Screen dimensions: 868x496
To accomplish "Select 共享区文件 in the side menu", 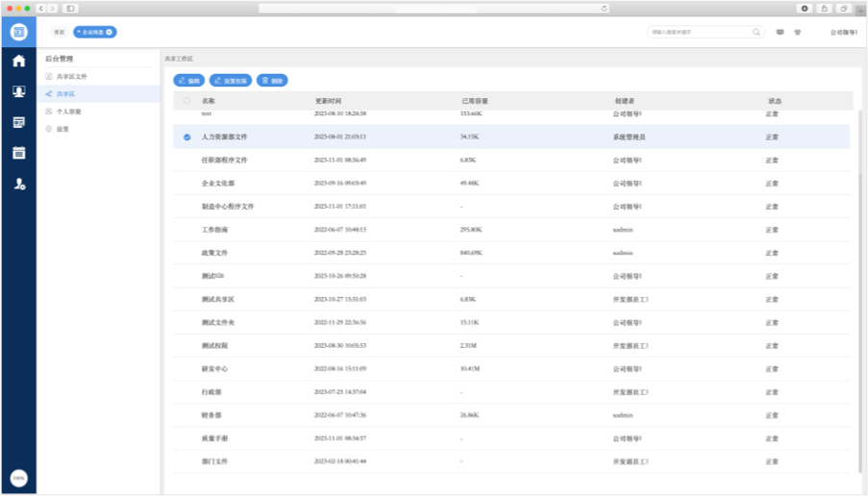I will (71, 76).
